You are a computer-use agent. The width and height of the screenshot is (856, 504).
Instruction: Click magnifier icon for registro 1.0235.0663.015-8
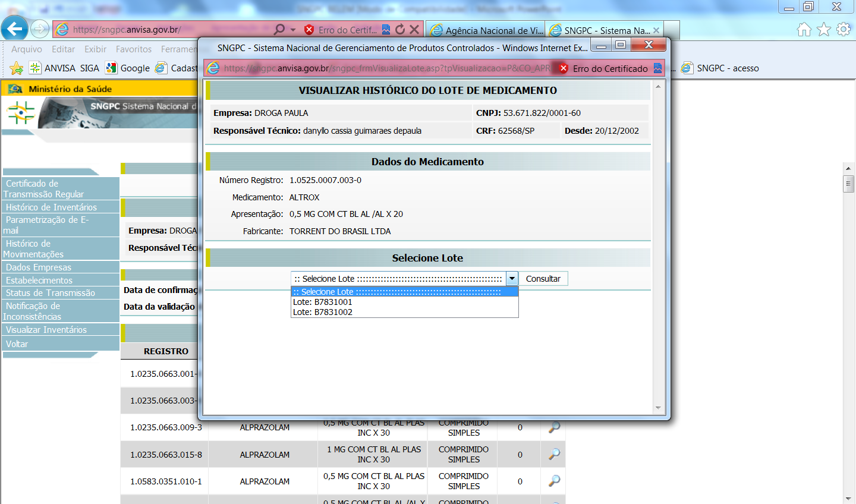tap(554, 454)
